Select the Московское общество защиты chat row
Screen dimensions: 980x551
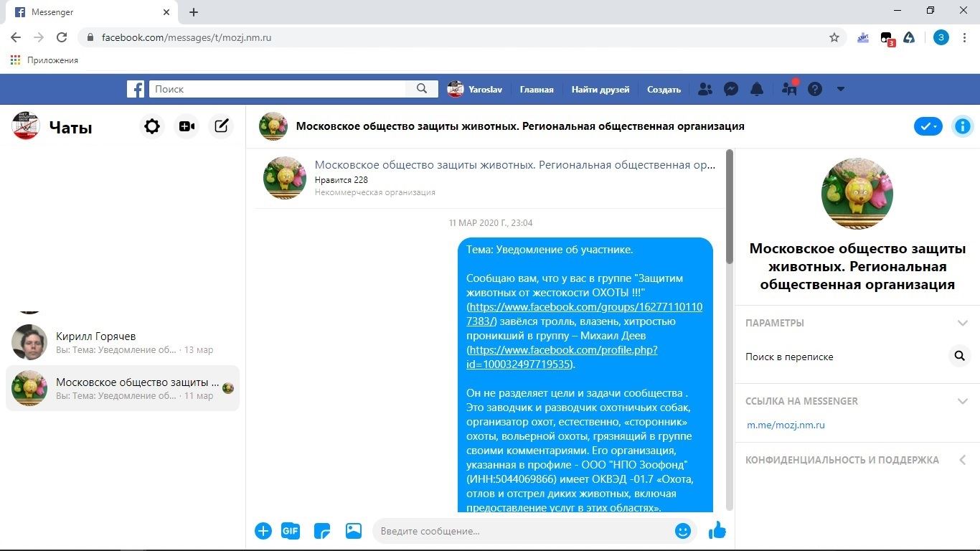tap(123, 388)
